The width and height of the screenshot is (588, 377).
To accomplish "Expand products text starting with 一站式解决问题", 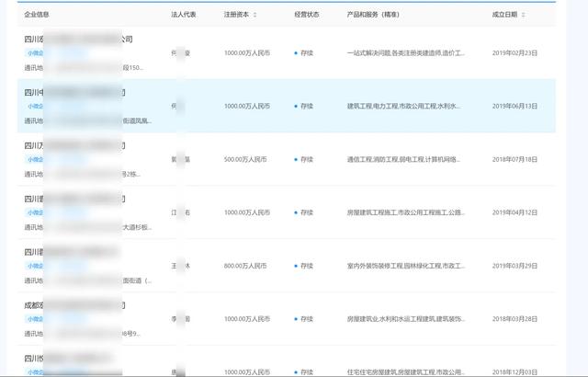I will (x=406, y=53).
